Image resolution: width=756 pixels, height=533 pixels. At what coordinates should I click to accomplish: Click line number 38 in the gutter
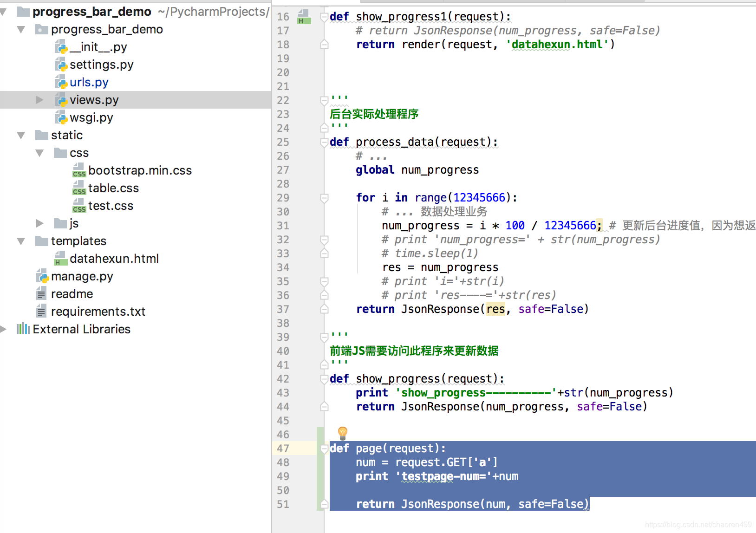[x=283, y=323]
